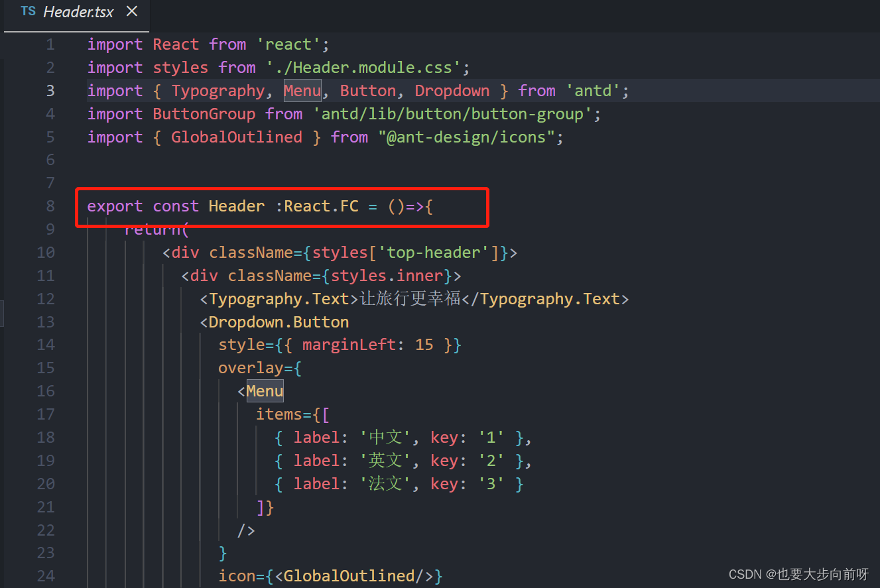Click the Typography.Text opening tag on line 12

(x=275, y=298)
